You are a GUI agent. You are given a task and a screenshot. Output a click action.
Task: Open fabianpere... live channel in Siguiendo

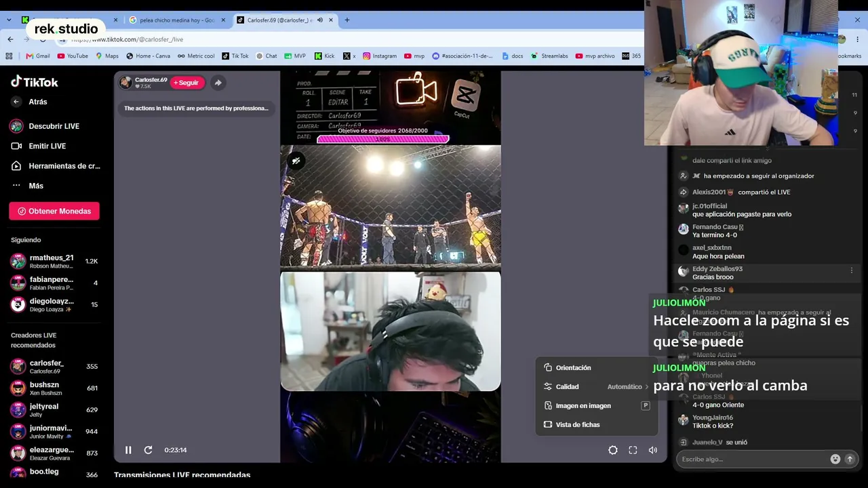54,283
